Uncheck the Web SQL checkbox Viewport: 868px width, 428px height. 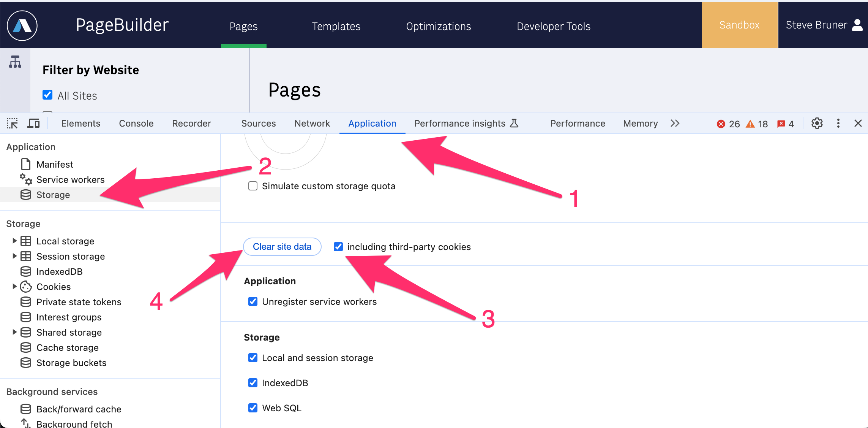click(x=253, y=408)
